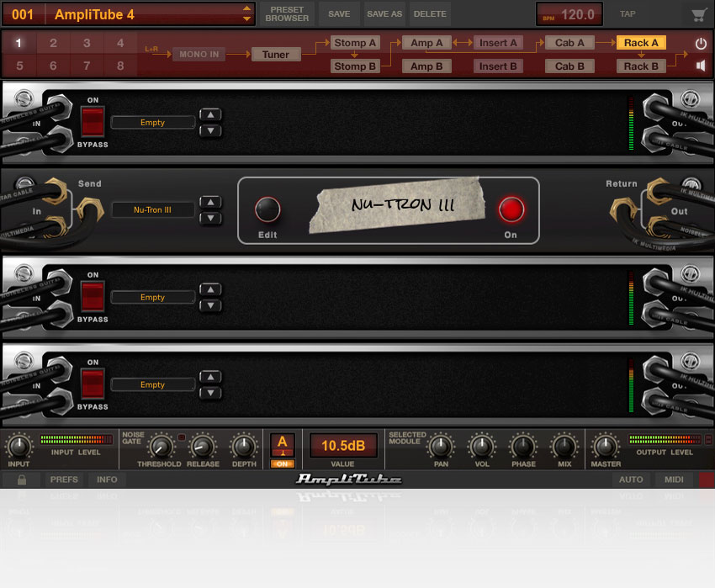Image resolution: width=715 pixels, height=588 pixels.
Task: Open the MIDI settings
Action: click(674, 479)
